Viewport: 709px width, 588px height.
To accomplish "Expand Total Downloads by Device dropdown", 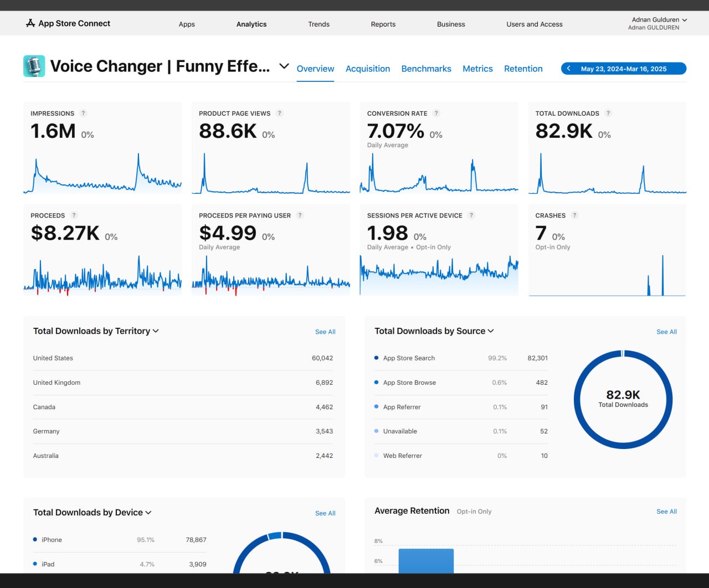I will pyautogui.click(x=148, y=513).
